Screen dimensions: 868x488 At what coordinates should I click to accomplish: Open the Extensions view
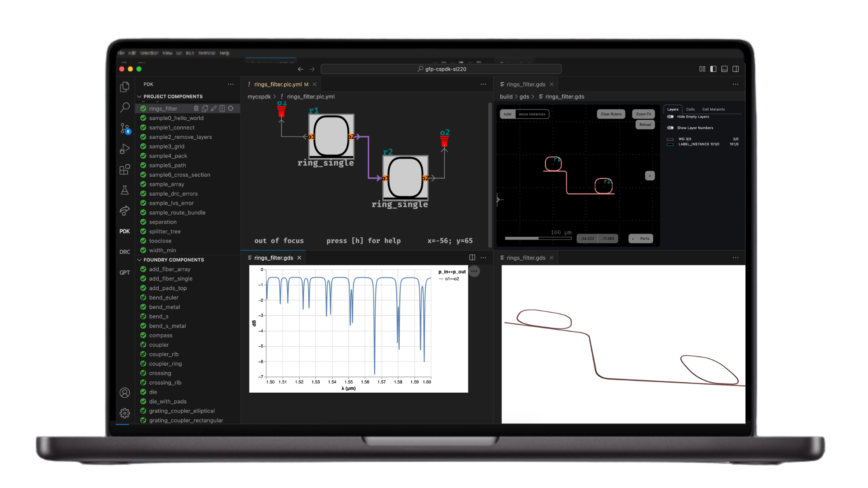[x=125, y=169]
